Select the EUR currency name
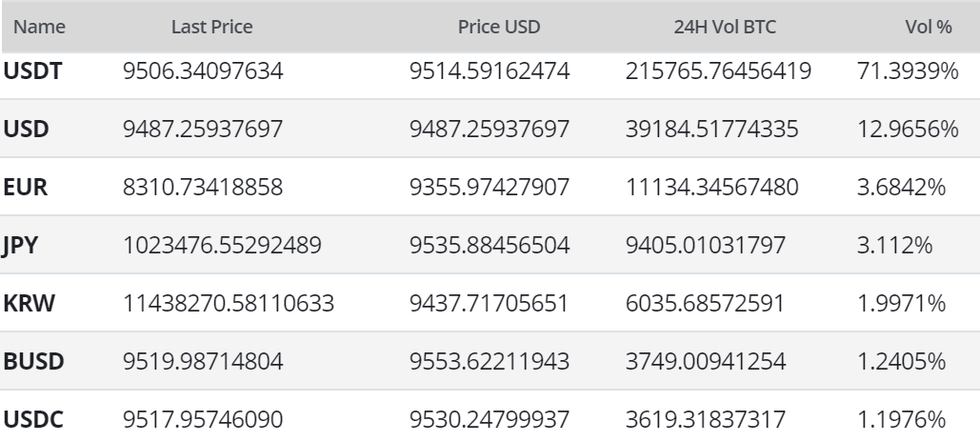Screen dimensions: 980x442 (26, 187)
